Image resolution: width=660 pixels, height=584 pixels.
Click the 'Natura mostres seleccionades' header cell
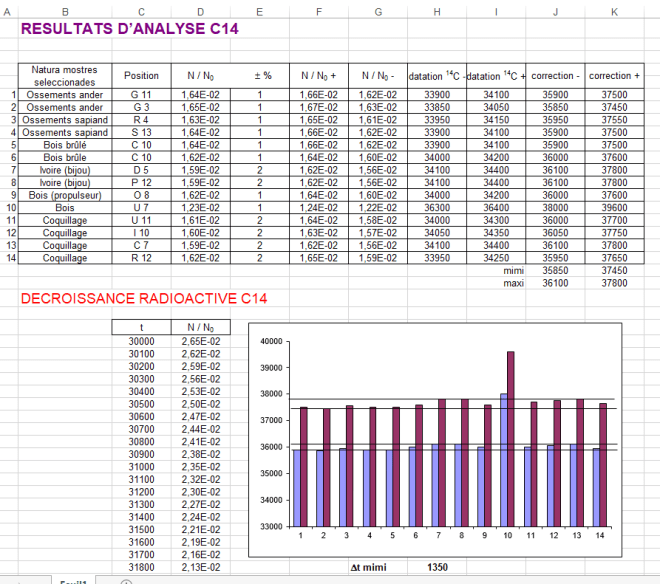tap(65, 76)
